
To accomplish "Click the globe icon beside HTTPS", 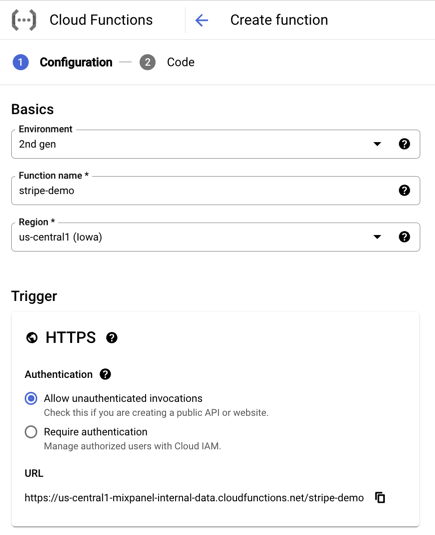I will pyautogui.click(x=32, y=338).
